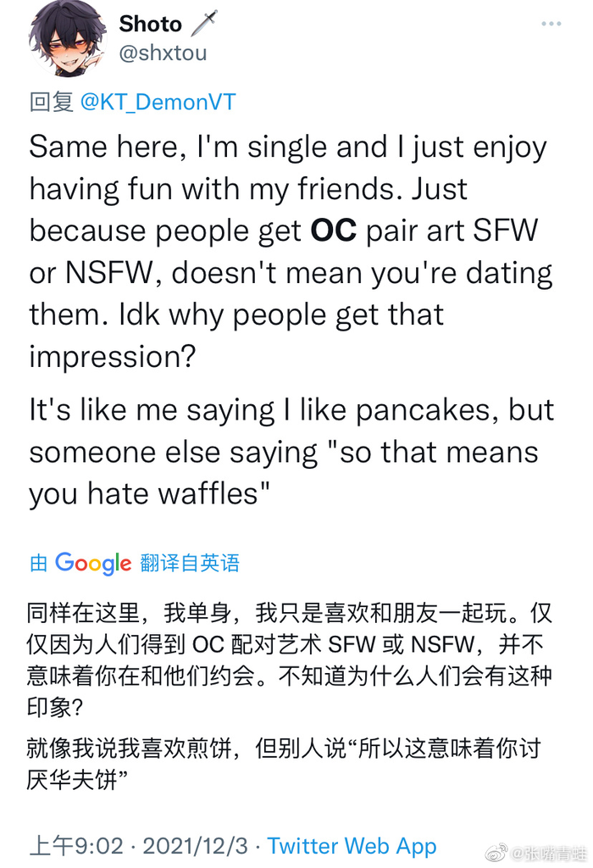Click the @张嘴青蛙 watermark text
This screenshot has width=593, height=868.
point(549,853)
